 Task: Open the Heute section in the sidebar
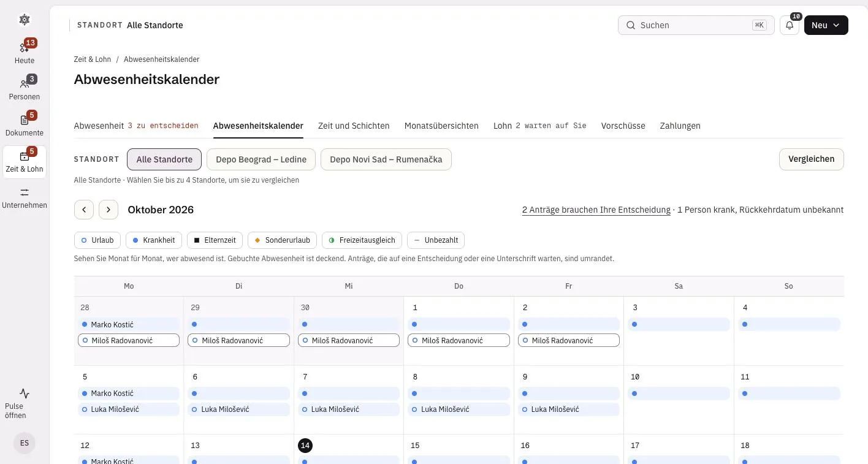[x=25, y=53]
